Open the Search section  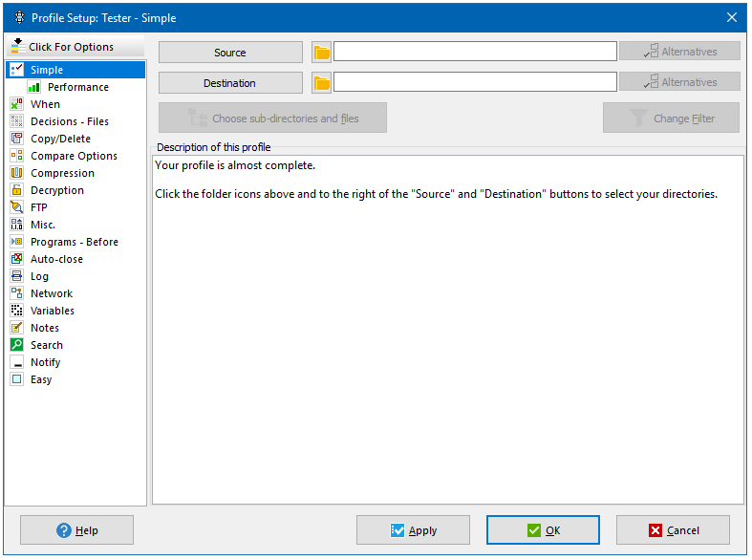(x=47, y=345)
